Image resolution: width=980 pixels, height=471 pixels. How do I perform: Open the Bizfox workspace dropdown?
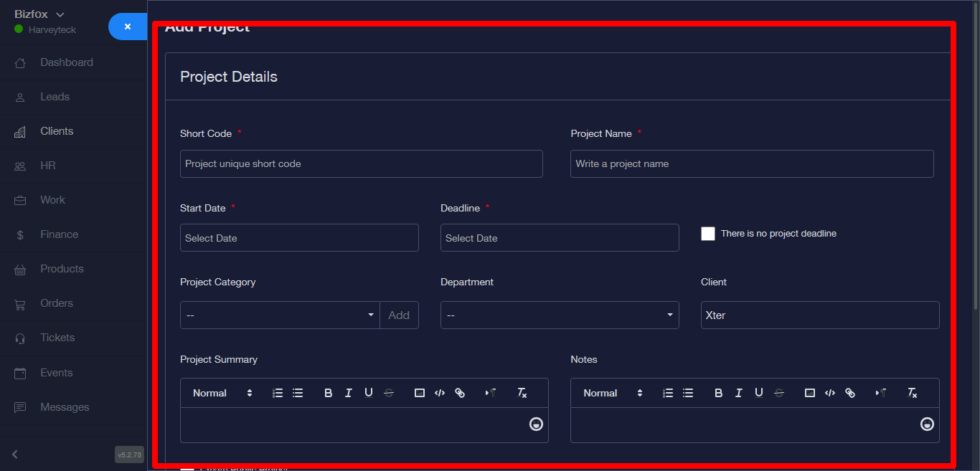coord(39,14)
